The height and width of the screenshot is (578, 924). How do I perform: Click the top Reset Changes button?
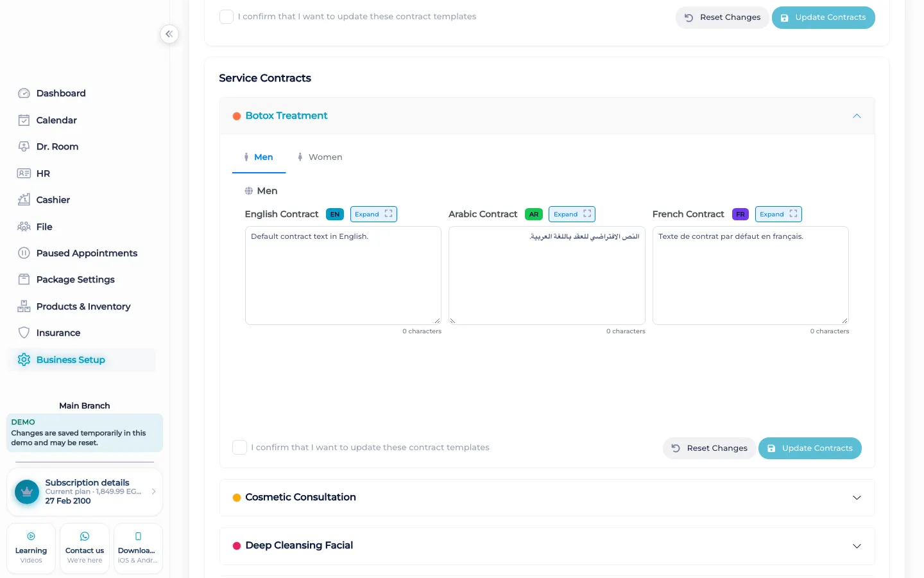(722, 17)
